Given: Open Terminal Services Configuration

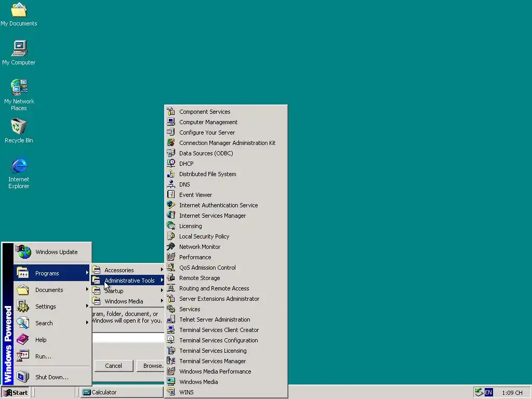Looking at the screenshot, I should pos(226,340).
